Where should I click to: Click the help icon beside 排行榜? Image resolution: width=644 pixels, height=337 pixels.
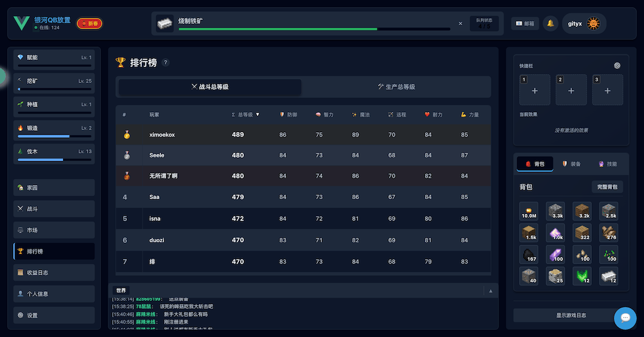click(166, 63)
